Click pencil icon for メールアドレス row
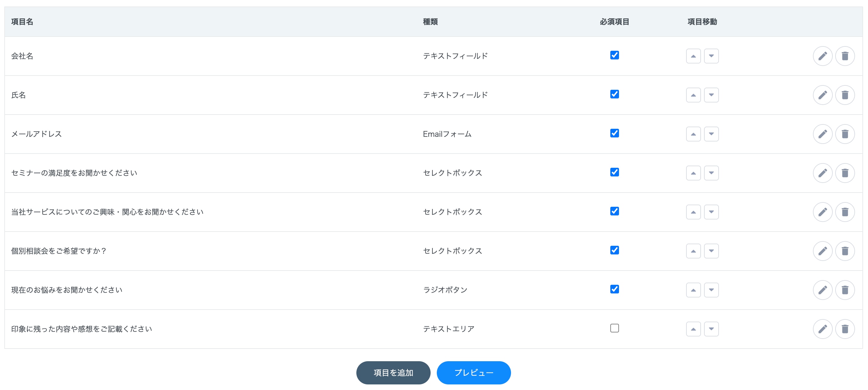This screenshot has height=390, width=868. pos(823,134)
